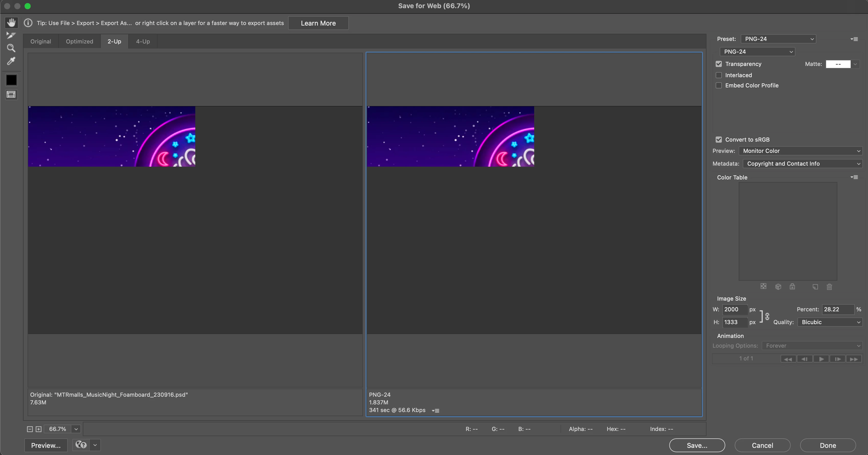Click the zoom out minus icon
Viewport: 868px width, 455px height.
pos(30,429)
